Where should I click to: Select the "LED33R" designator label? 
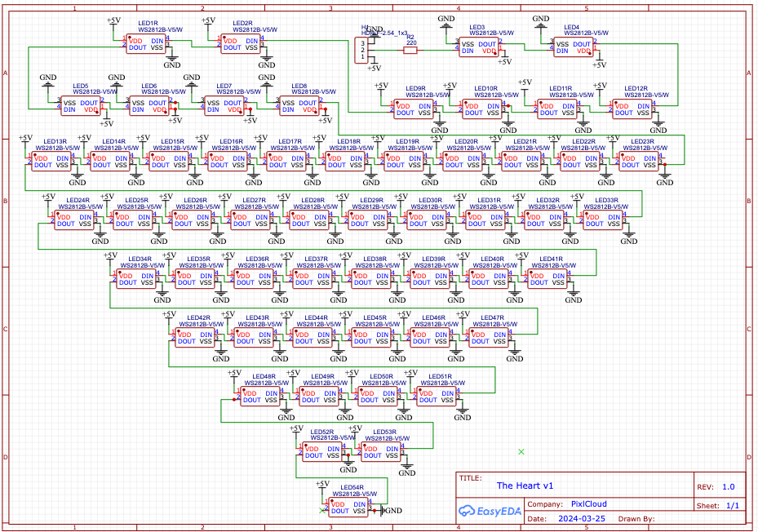(x=606, y=200)
